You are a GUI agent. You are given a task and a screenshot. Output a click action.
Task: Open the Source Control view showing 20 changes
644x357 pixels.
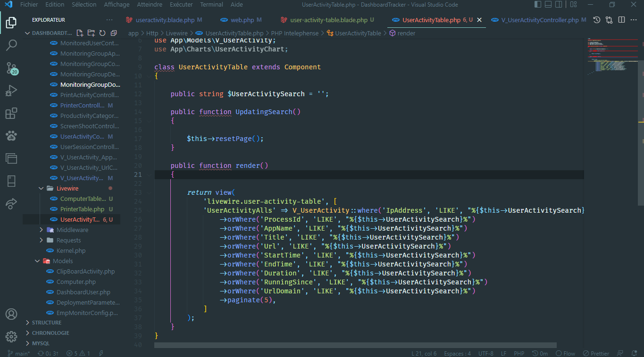[11, 68]
